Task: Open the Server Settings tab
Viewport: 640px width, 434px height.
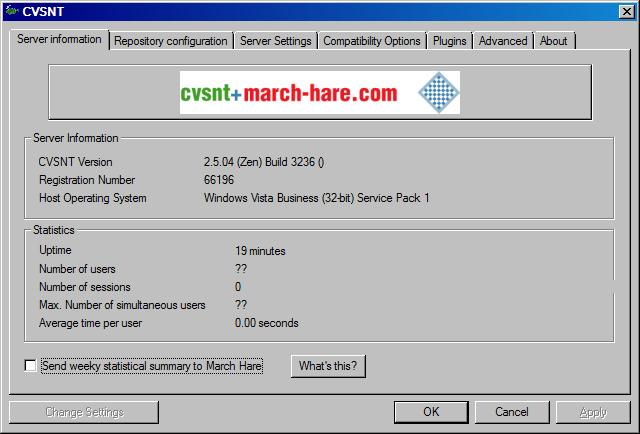Action: (276, 41)
